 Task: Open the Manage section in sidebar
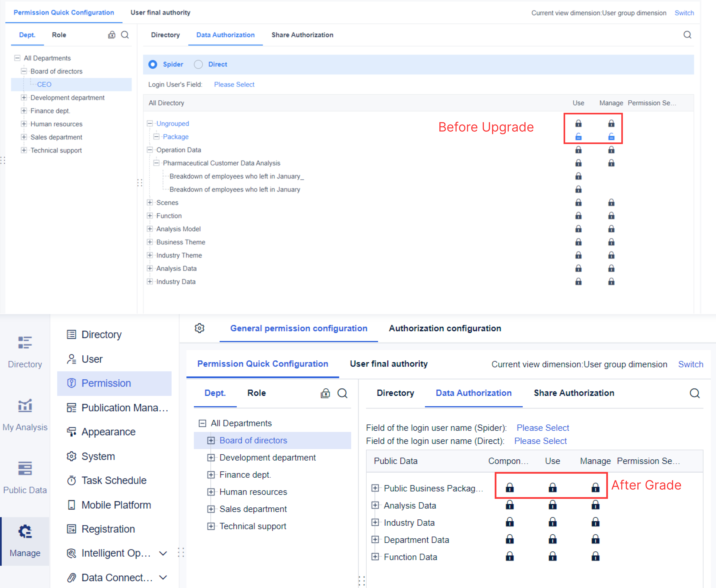point(25,542)
